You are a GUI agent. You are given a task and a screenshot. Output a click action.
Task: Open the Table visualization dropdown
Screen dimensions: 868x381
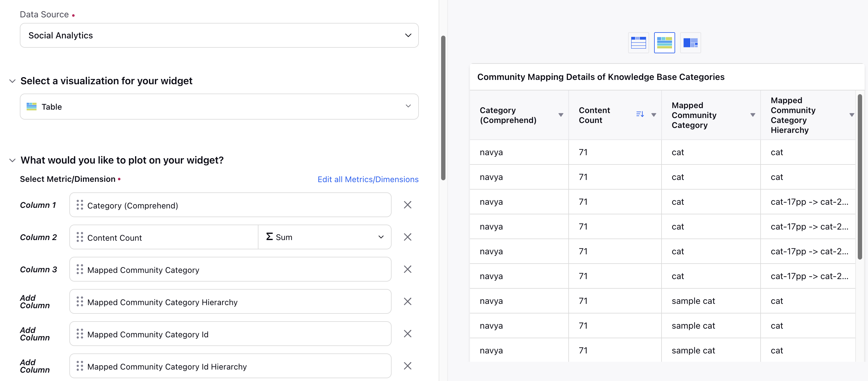tap(219, 107)
